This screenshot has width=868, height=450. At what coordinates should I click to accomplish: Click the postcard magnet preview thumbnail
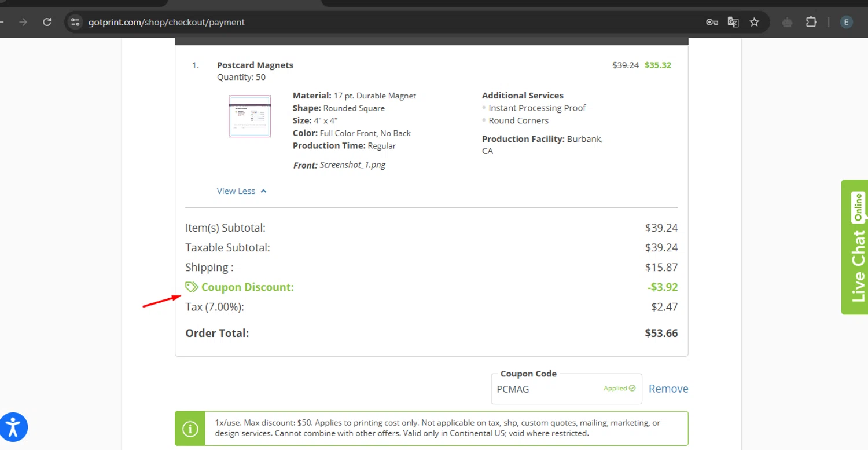pyautogui.click(x=249, y=116)
